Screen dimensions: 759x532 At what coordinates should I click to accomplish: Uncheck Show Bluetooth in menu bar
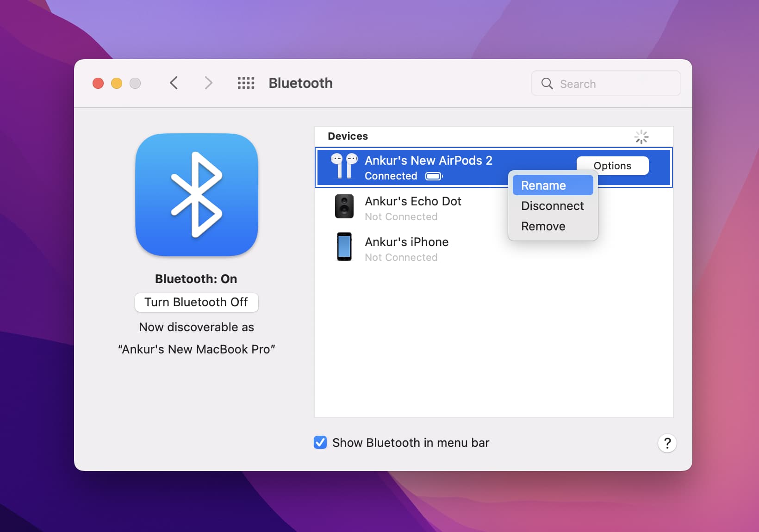[320, 443]
